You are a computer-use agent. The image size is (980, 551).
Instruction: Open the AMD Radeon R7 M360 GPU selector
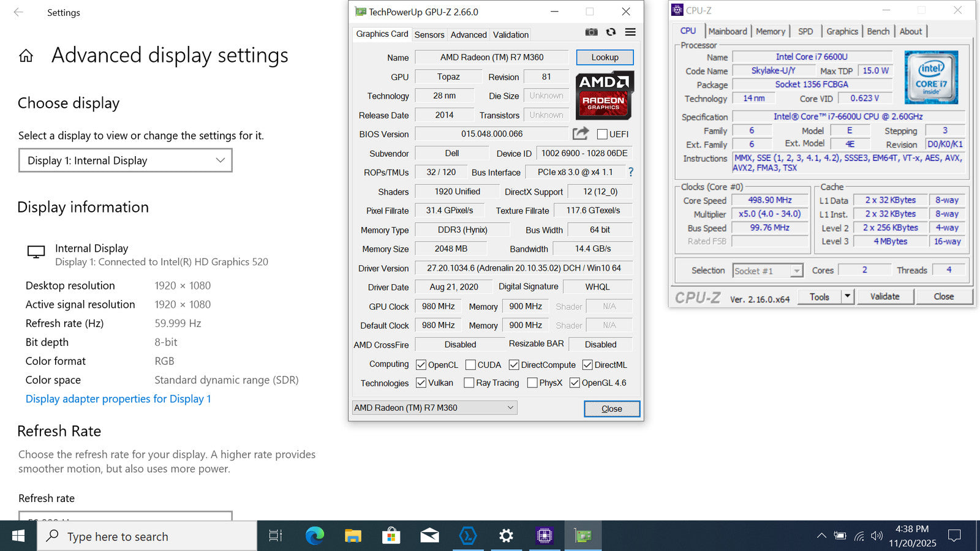pyautogui.click(x=434, y=408)
